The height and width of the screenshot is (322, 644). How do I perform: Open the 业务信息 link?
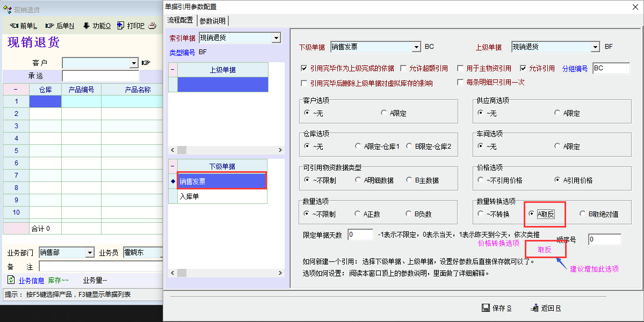coord(31,280)
